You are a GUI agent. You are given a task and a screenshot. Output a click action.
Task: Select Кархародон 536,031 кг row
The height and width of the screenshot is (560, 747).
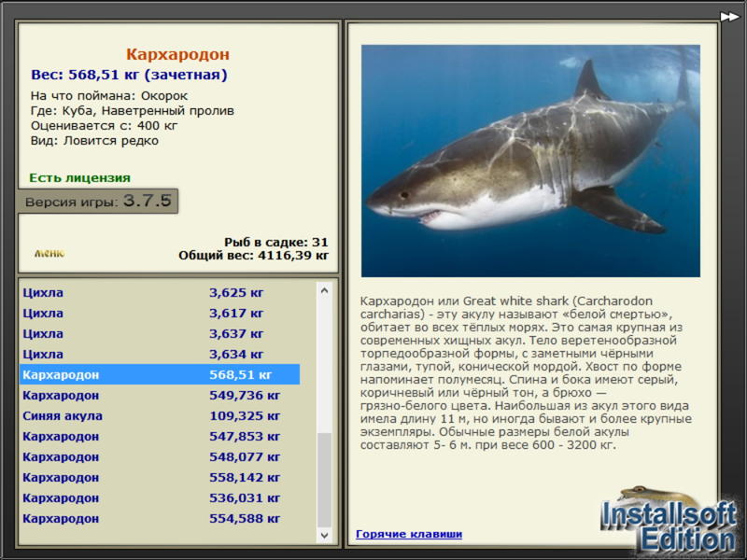coord(160,497)
